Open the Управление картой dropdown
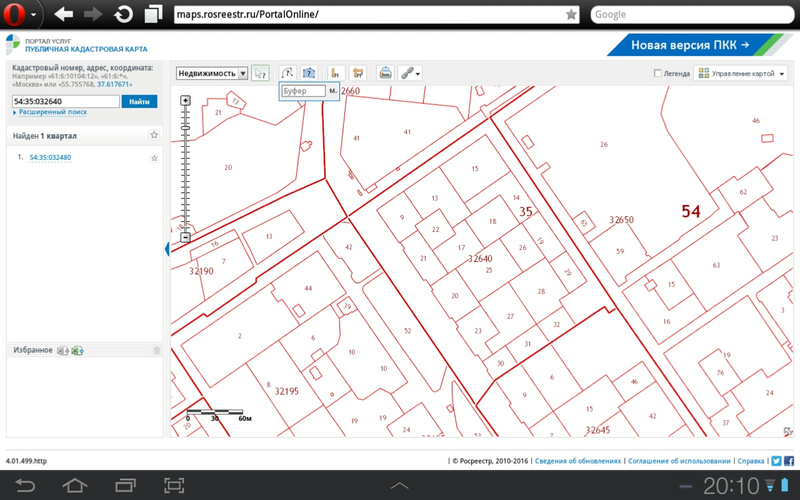The image size is (800, 500). [741, 73]
